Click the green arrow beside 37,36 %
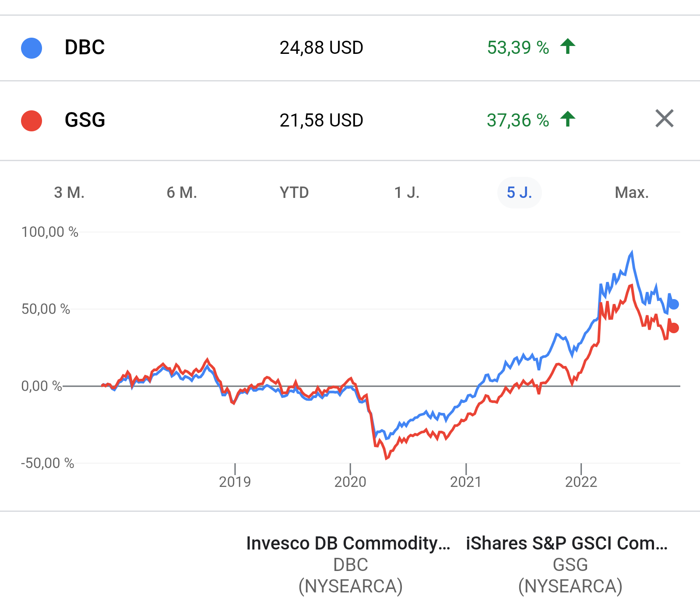The width and height of the screenshot is (700, 606). tap(568, 119)
